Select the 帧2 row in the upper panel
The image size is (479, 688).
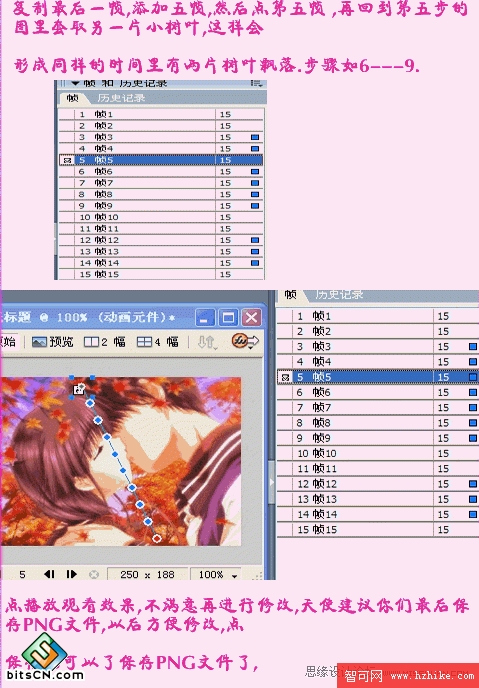click(161, 126)
